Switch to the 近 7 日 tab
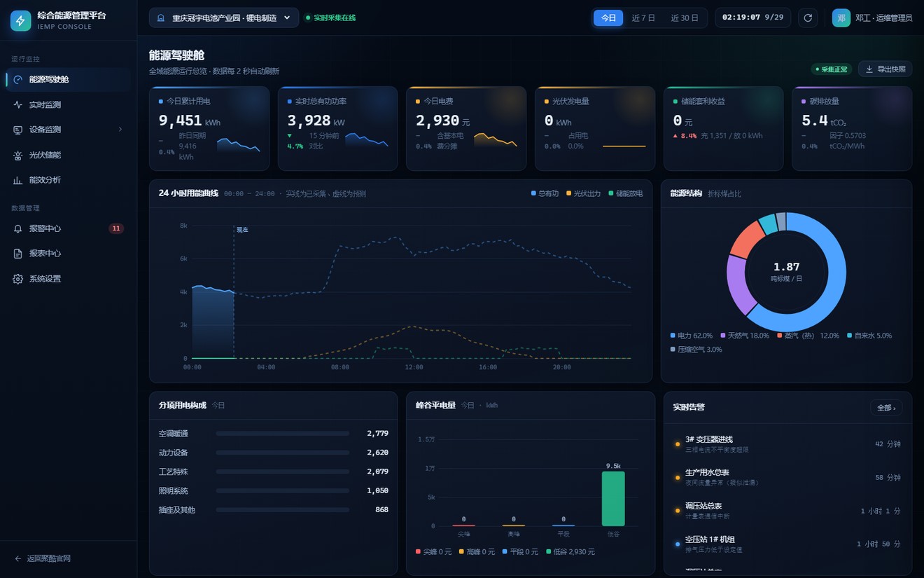The width and height of the screenshot is (924, 578). pyautogui.click(x=643, y=18)
